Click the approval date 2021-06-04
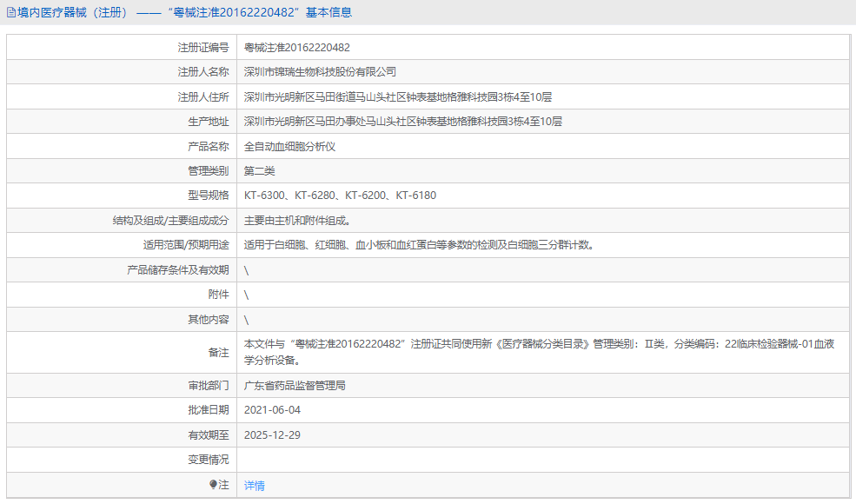This screenshot has height=504, width=856. (x=272, y=410)
